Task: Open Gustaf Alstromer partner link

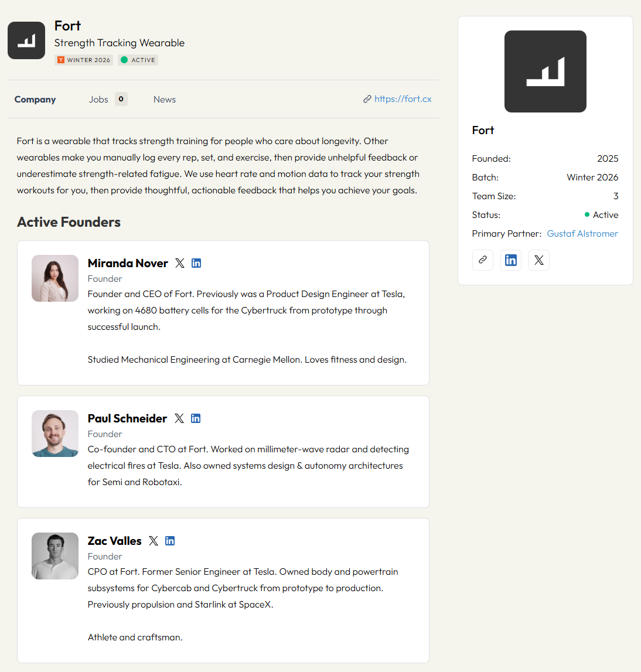Action: (x=582, y=234)
